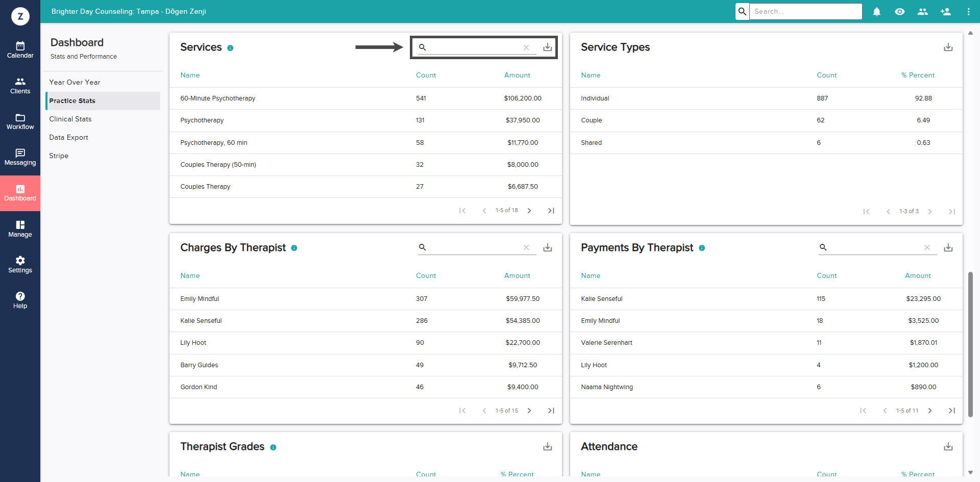Select Dashboard in the sidebar
980x482 pixels.
click(20, 193)
